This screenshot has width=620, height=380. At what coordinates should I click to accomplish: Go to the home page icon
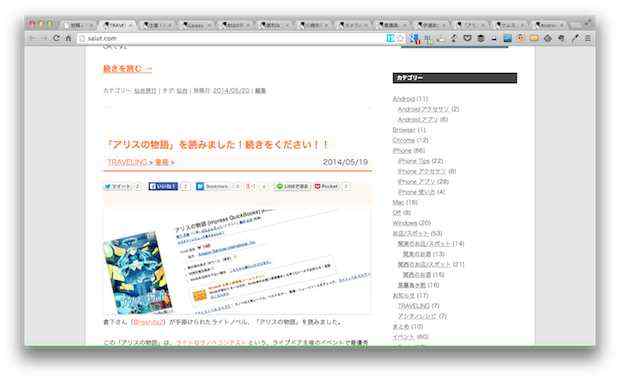pos(68,38)
